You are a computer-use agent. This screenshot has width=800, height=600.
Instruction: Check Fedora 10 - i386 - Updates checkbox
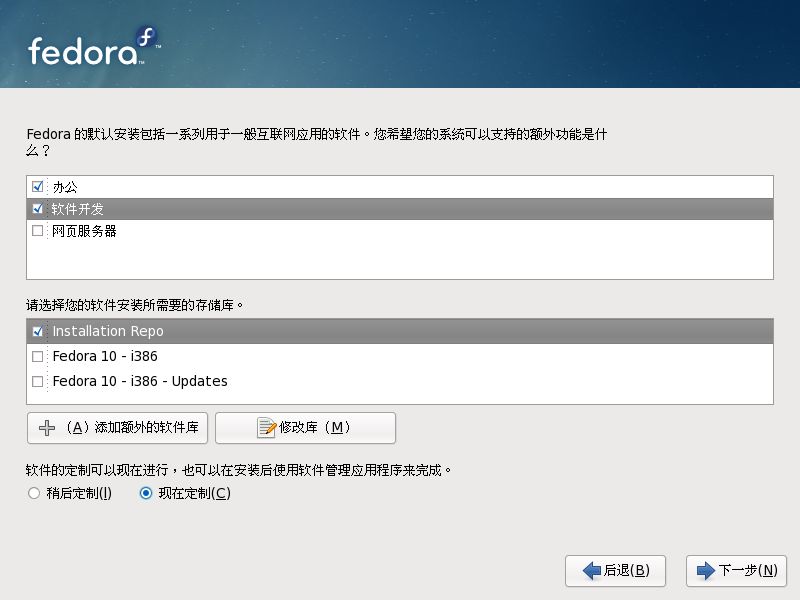[x=37, y=381]
